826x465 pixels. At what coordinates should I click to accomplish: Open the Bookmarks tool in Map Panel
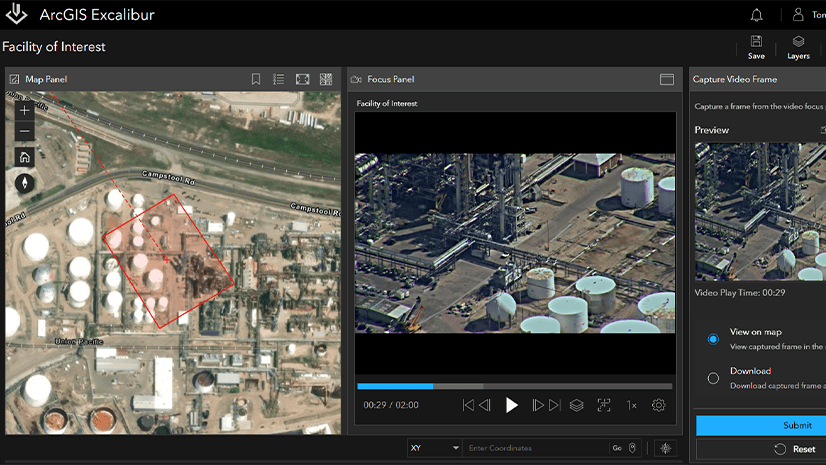pyautogui.click(x=256, y=79)
